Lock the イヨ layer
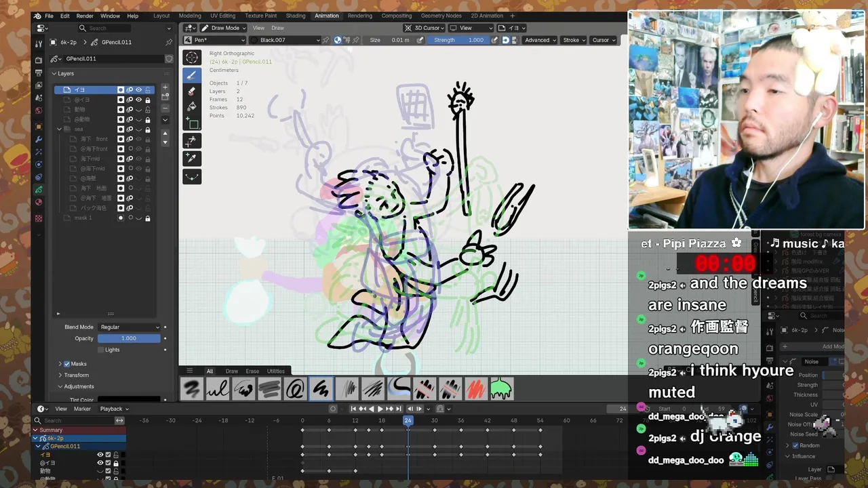 point(148,89)
